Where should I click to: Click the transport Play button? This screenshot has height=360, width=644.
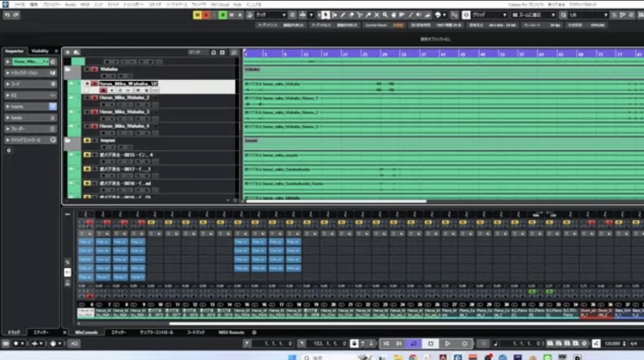click(x=448, y=344)
